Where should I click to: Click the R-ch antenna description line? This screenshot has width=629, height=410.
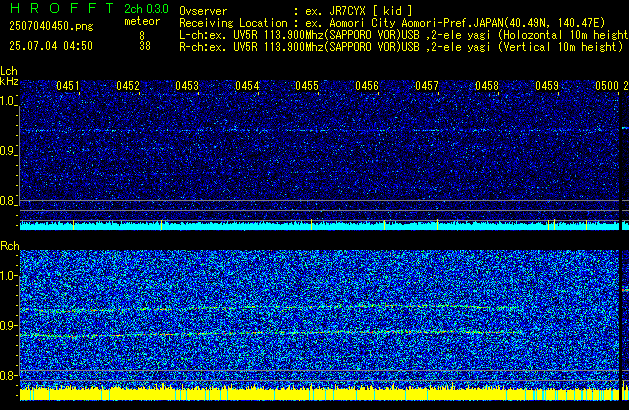[401, 47]
